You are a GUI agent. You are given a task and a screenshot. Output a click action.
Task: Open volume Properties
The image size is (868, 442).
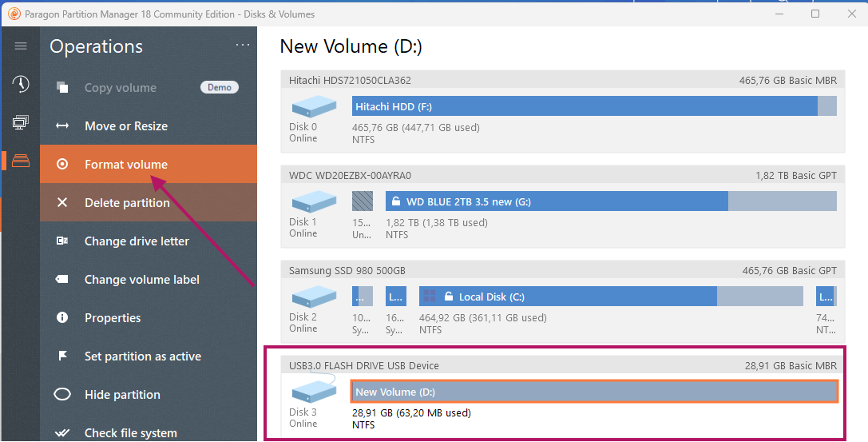tap(149, 317)
